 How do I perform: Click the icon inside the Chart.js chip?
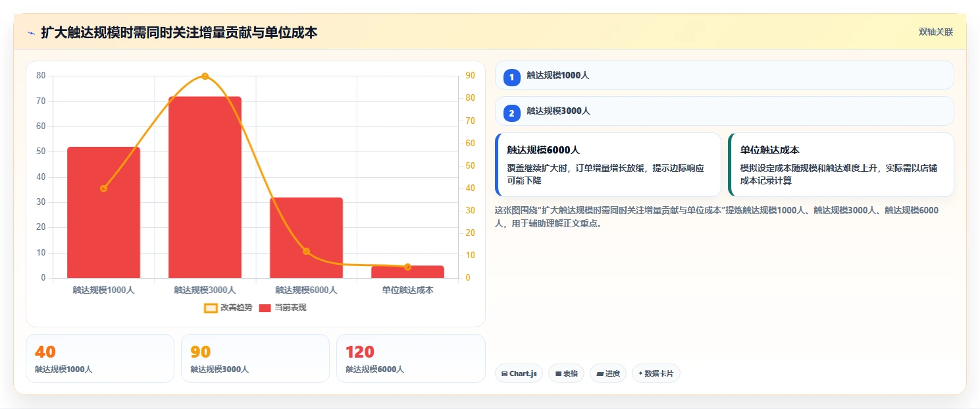[504, 373]
